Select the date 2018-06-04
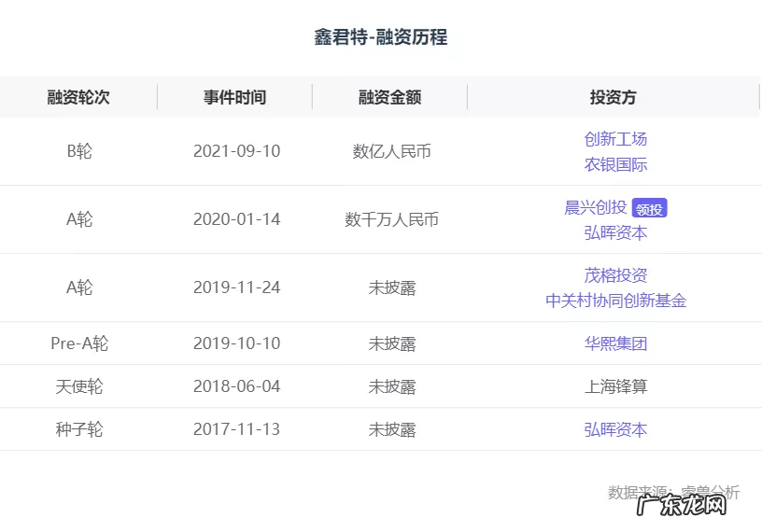This screenshot has width=762, height=532. 236,386
